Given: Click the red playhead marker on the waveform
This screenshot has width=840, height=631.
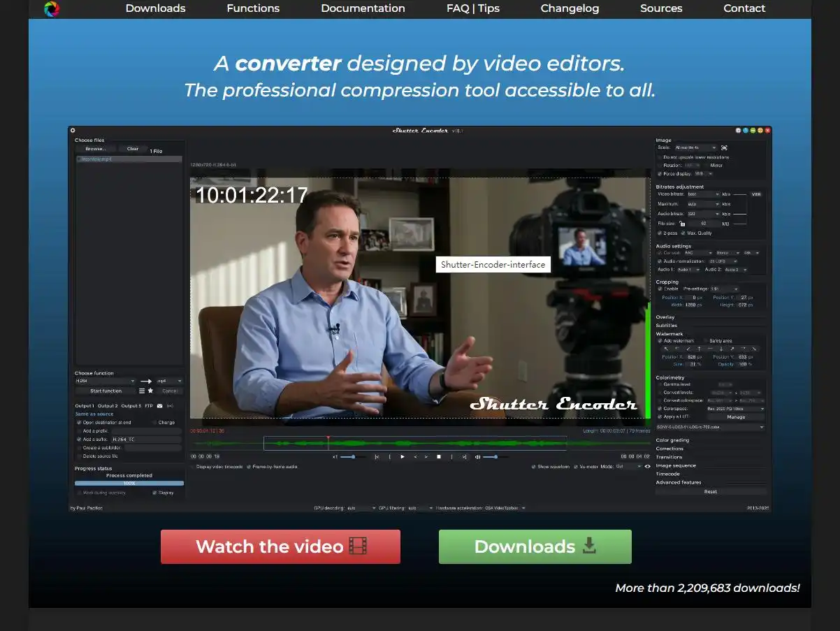Looking at the screenshot, I should point(328,443).
